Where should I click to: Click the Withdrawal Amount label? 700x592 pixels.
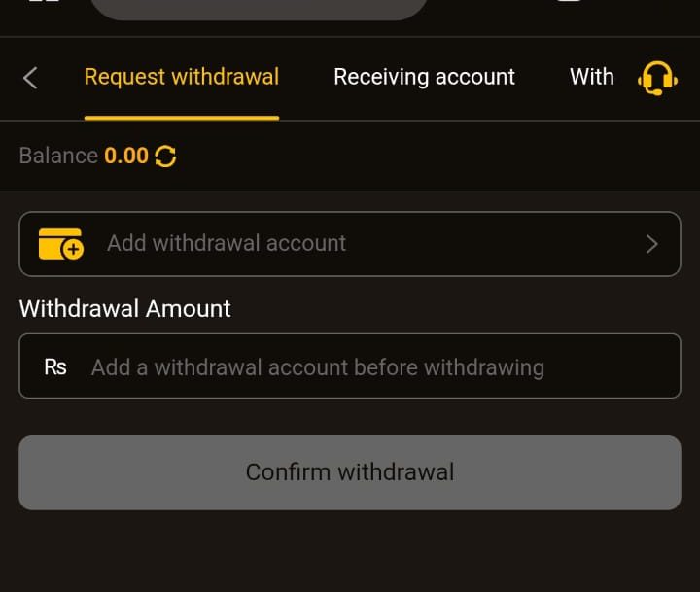tap(125, 308)
